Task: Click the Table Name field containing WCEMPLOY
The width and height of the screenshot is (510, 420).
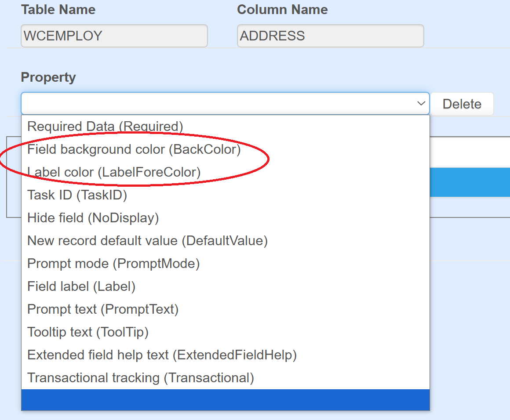Action: click(114, 36)
